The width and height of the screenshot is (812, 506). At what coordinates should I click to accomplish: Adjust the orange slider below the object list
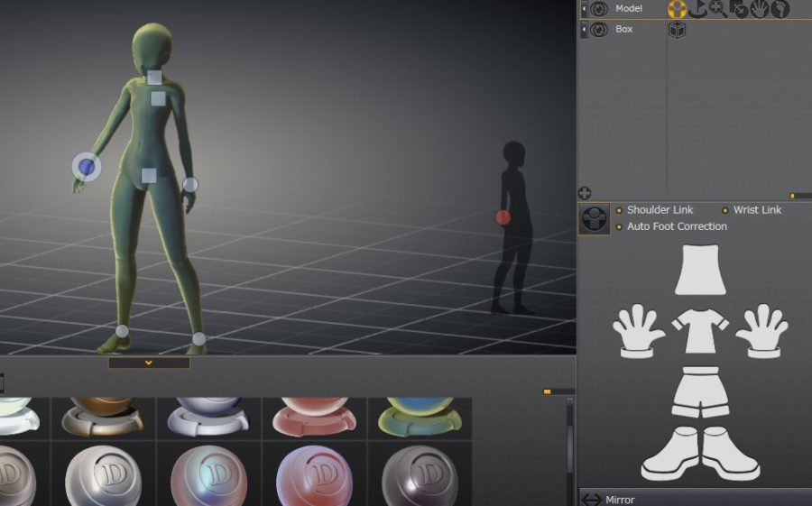pyautogui.click(x=792, y=196)
